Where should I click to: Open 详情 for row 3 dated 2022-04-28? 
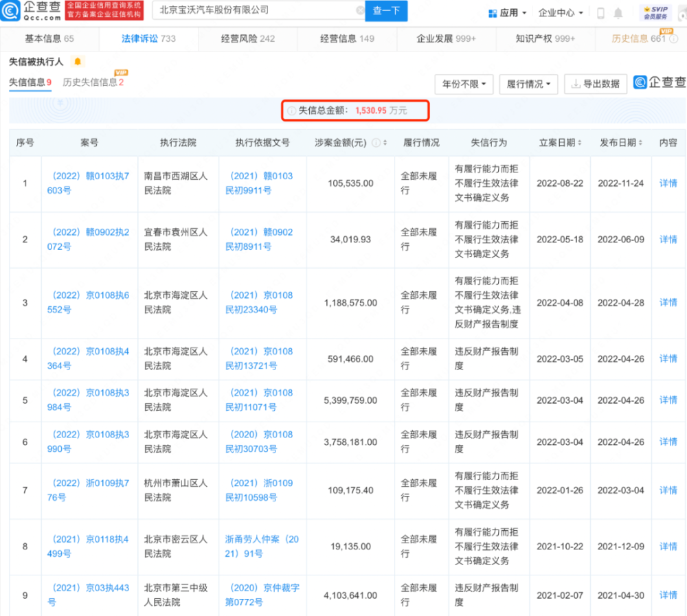coord(668,302)
